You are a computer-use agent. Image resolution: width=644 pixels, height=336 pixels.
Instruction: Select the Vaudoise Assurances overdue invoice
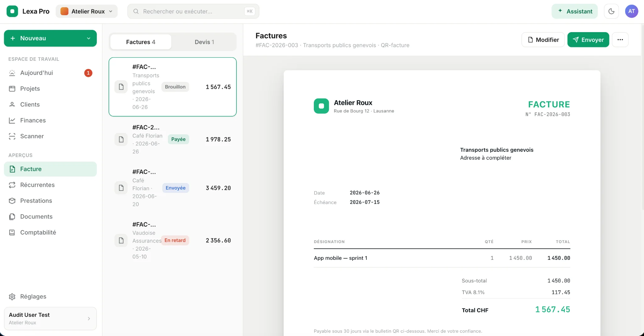coord(173,240)
